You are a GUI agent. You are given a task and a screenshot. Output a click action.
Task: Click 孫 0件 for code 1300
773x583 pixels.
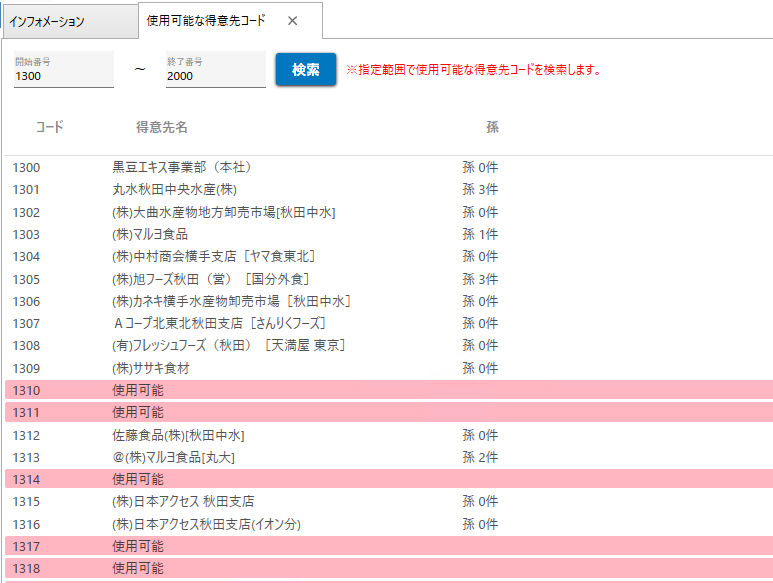[x=480, y=168]
